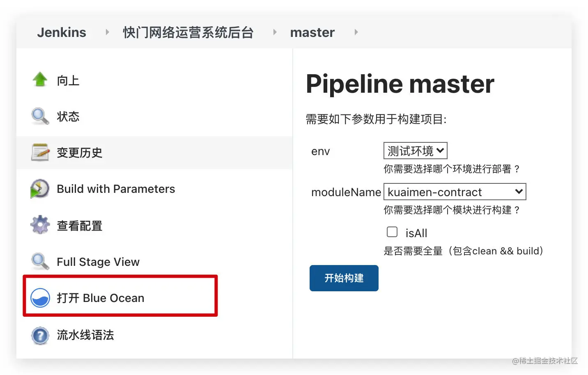Click the text 需要如下参数用于构建项目:
Viewport: 588px width, 375px height.
coord(376,119)
